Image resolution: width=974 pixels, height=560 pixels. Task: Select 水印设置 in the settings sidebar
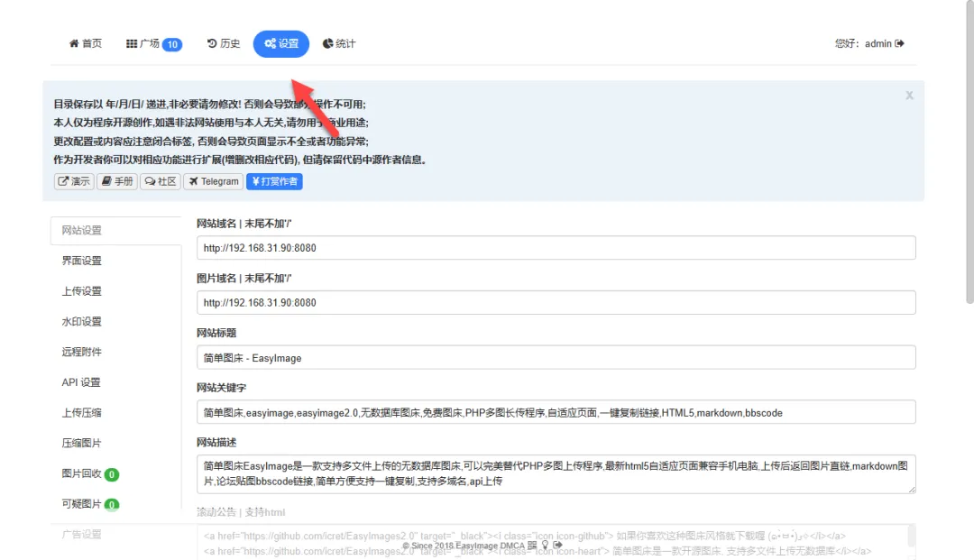82,321
